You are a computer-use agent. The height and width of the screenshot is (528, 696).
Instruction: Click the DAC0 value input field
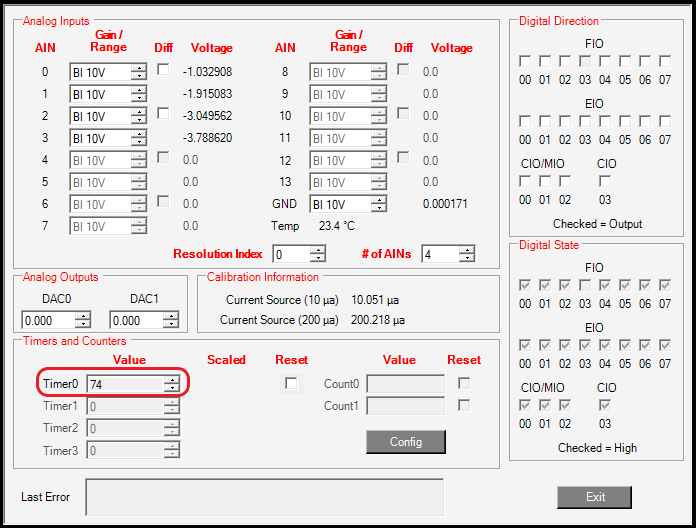pos(48,321)
